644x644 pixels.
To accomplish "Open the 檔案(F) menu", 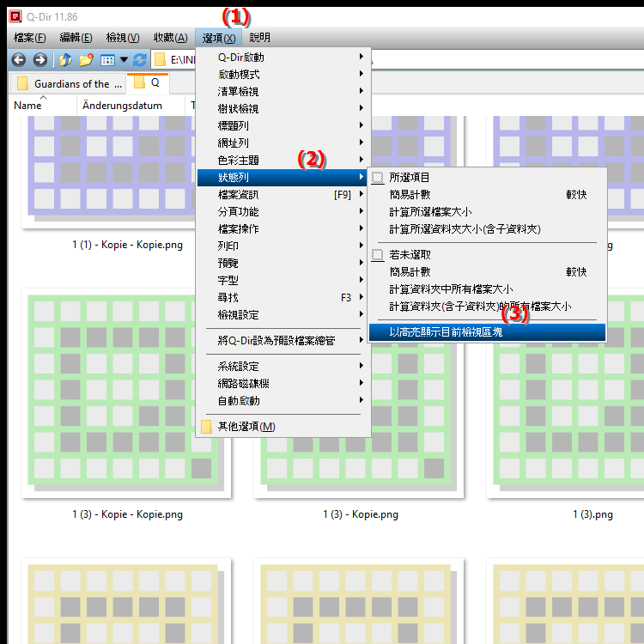I will click(x=29, y=38).
